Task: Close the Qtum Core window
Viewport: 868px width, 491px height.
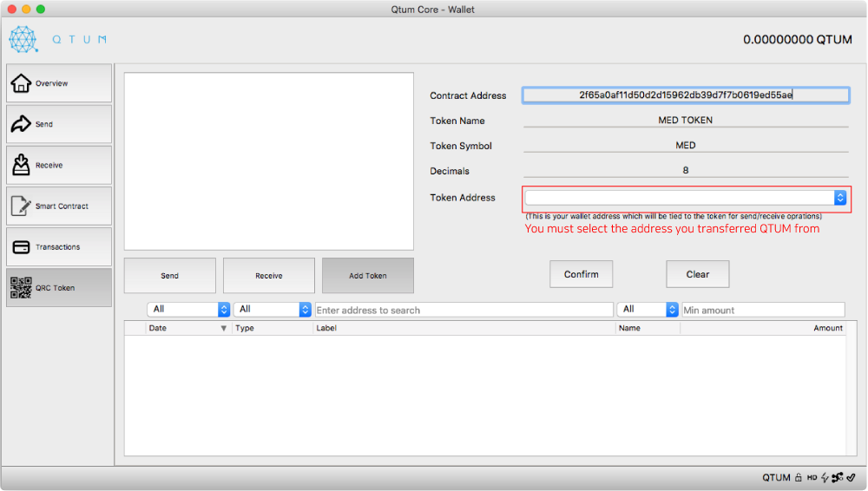Action: (11, 10)
